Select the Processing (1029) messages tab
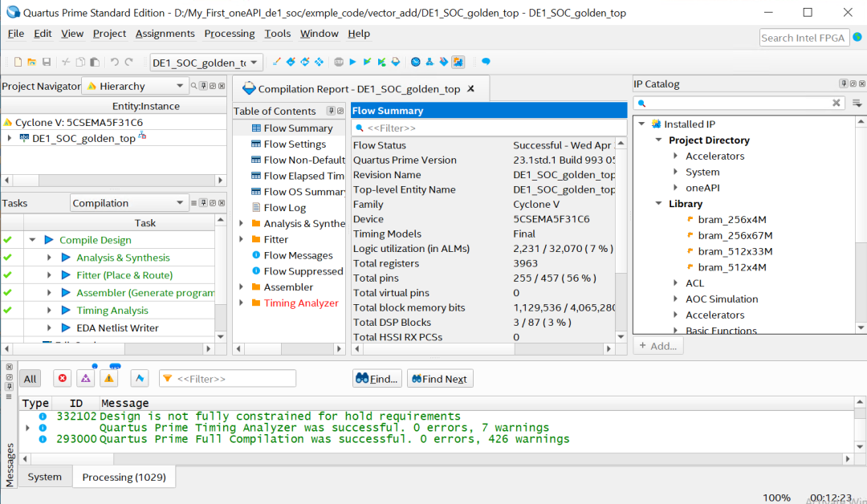The image size is (867, 504). pos(124,477)
